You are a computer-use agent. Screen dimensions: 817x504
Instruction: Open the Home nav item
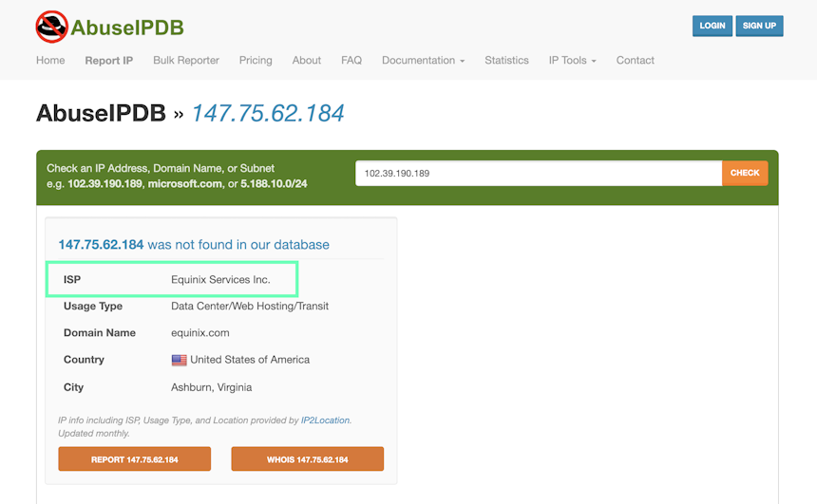pos(50,61)
